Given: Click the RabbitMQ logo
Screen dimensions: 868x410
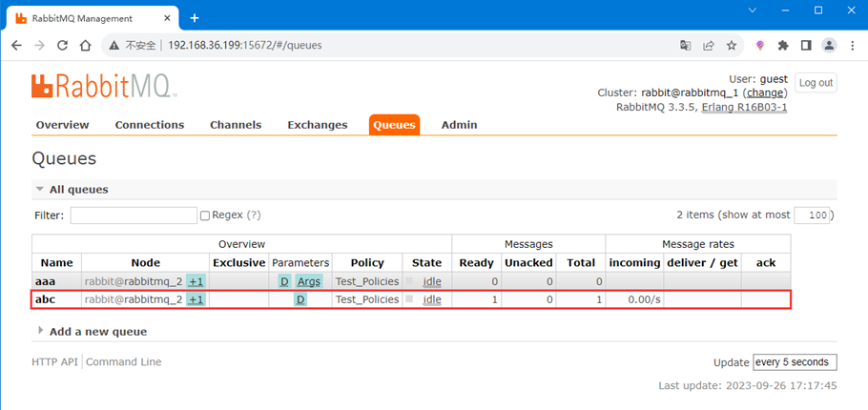Looking at the screenshot, I should click(x=104, y=87).
